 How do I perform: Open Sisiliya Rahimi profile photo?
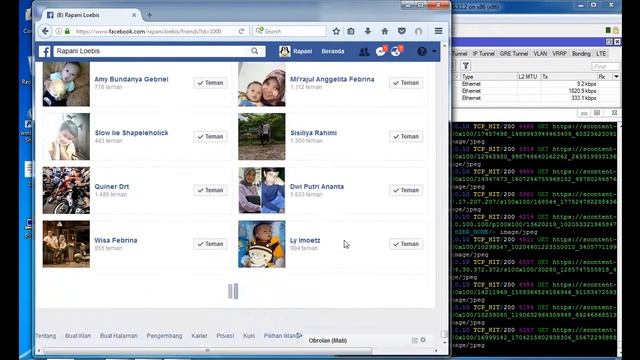coord(262,136)
